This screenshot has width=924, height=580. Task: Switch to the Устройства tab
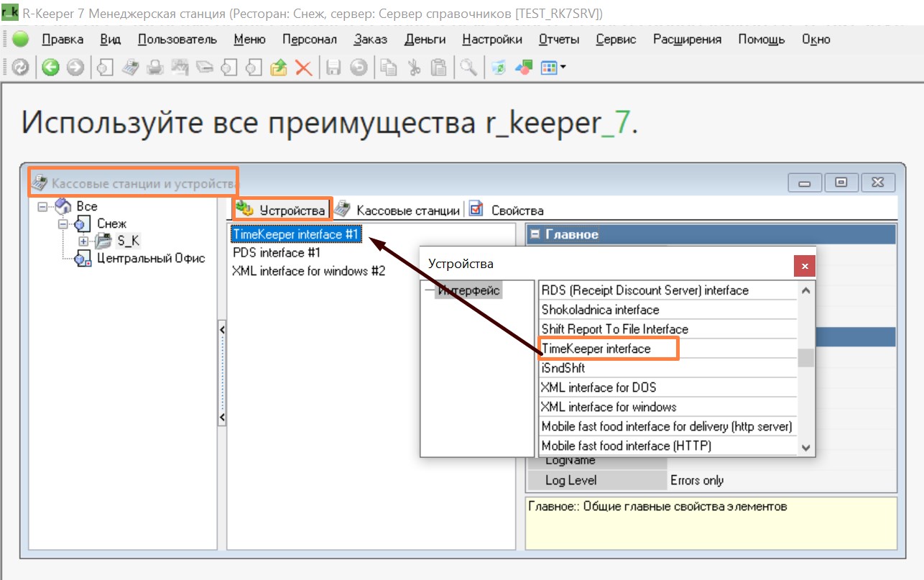click(282, 210)
